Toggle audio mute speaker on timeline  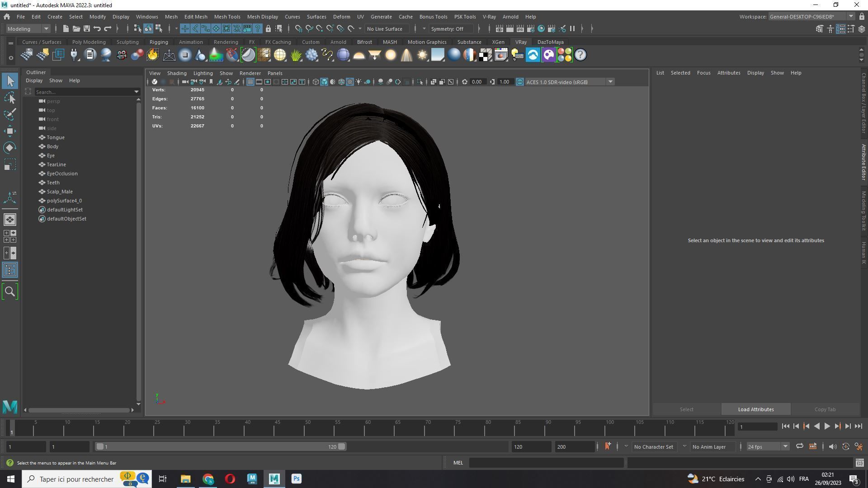click(832, 446)
